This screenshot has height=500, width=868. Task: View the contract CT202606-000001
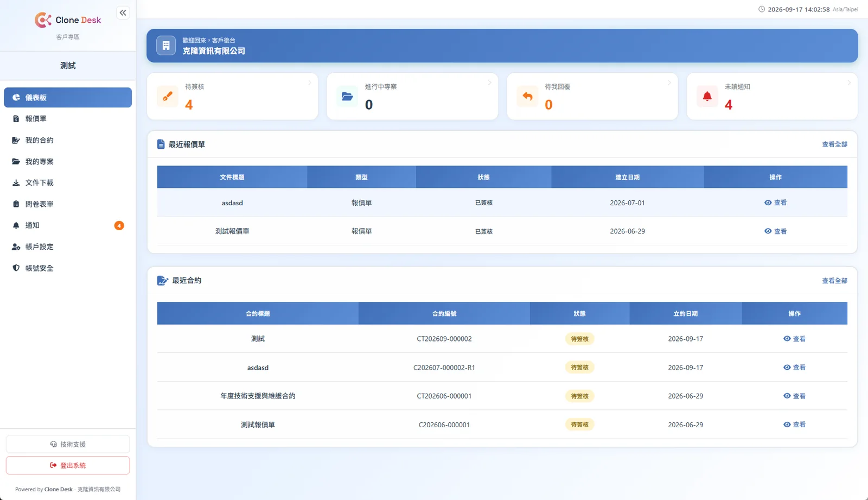point(794,396)
